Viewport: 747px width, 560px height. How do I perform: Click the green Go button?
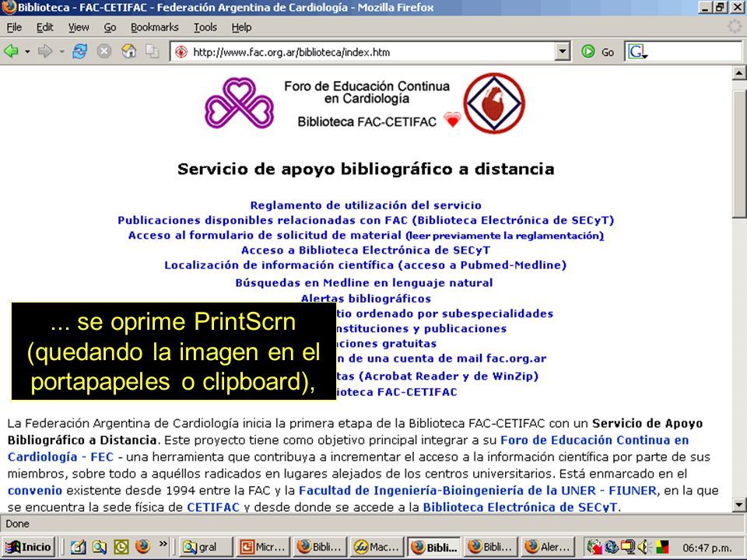tap(598, 52)
